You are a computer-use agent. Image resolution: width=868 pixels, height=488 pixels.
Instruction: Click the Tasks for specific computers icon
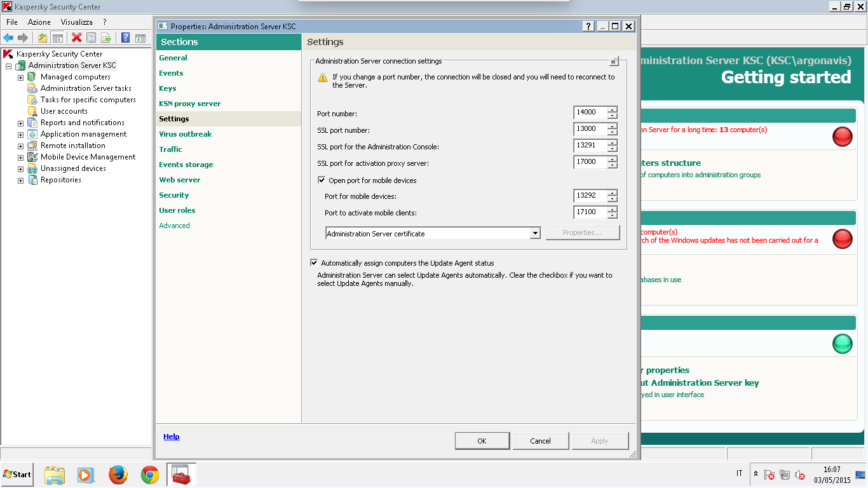(x=32, y=100)
